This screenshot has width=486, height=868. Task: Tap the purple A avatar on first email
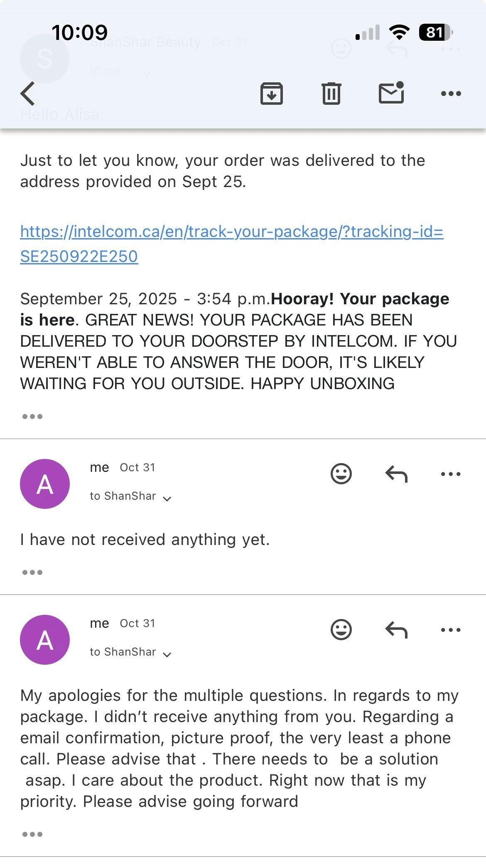(x=45, y=483)
